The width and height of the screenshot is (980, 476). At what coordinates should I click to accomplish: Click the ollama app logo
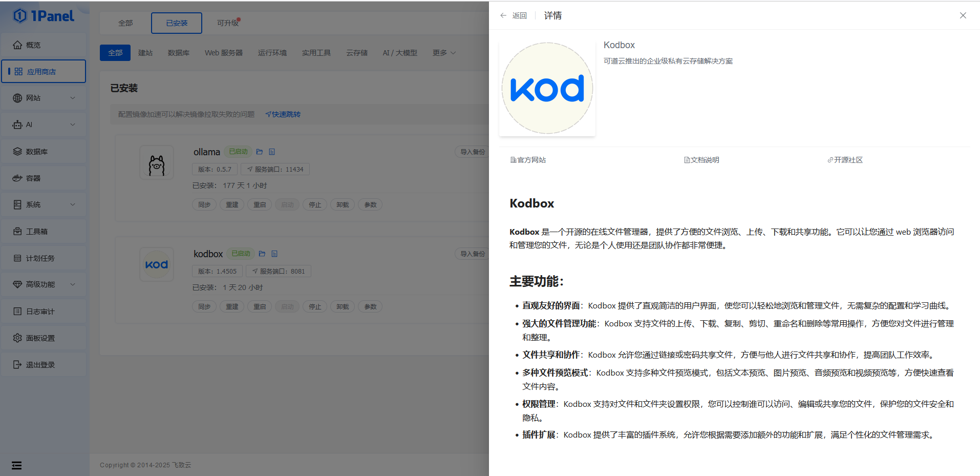[157, 162]
